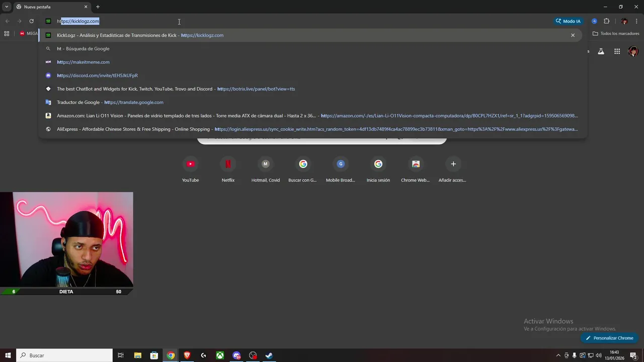This screenshot has width=644, height=362.
Task: Open OBS Studio from taskbar
Action: point(253,355)
